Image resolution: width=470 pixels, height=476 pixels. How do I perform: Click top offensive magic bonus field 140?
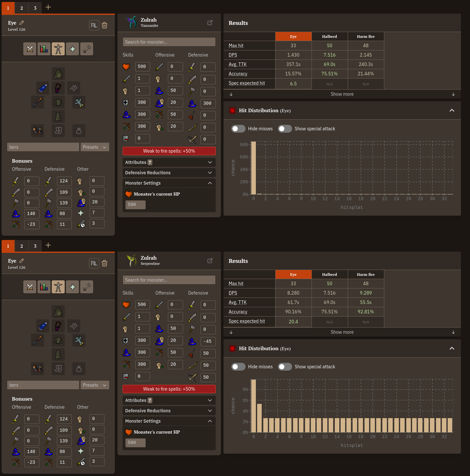click(32, 214)
